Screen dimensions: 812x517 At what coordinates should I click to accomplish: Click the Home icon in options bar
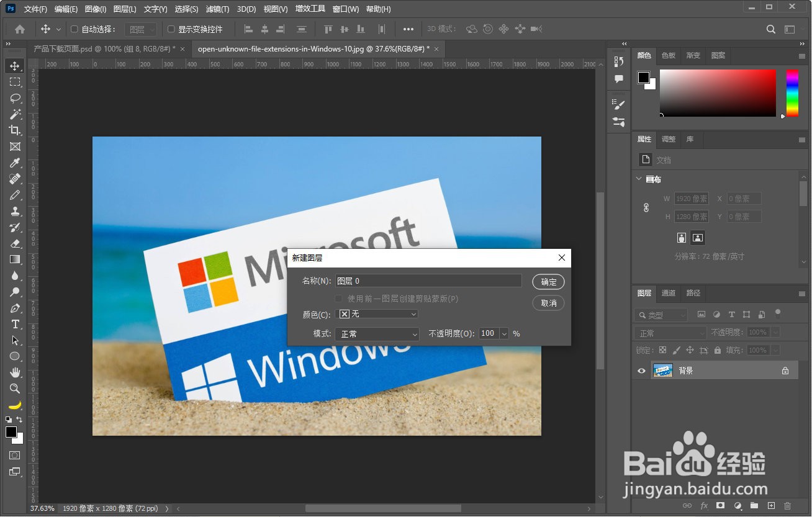click(20, 29)
